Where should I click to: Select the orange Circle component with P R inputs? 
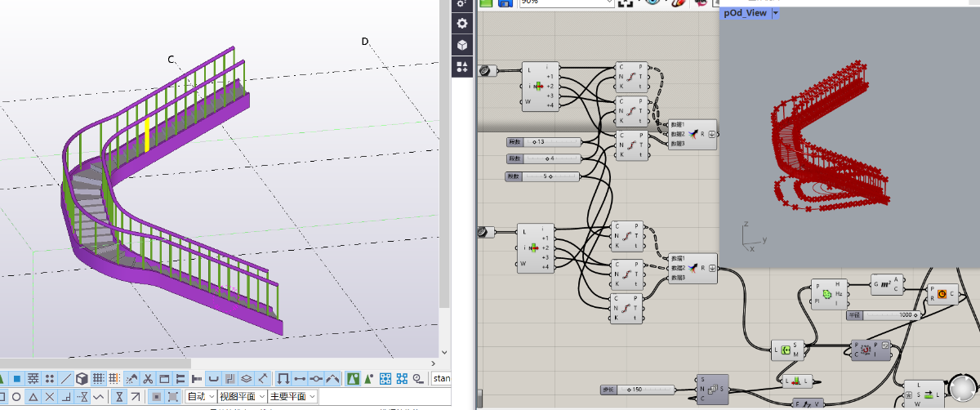[942, 294]
